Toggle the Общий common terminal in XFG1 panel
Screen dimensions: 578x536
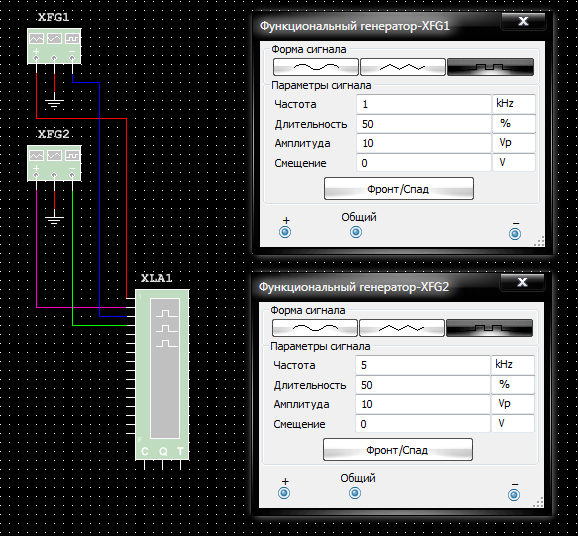356,232
